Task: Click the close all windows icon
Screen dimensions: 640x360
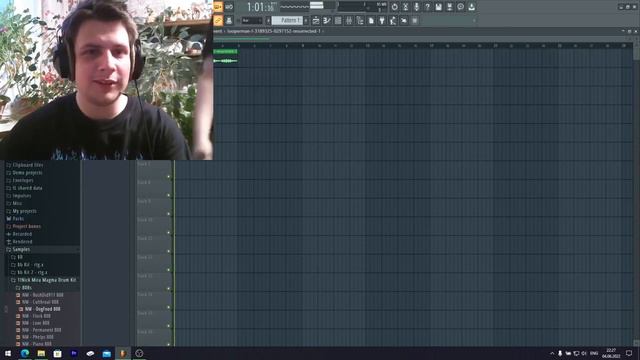Action: pos(404,20)
